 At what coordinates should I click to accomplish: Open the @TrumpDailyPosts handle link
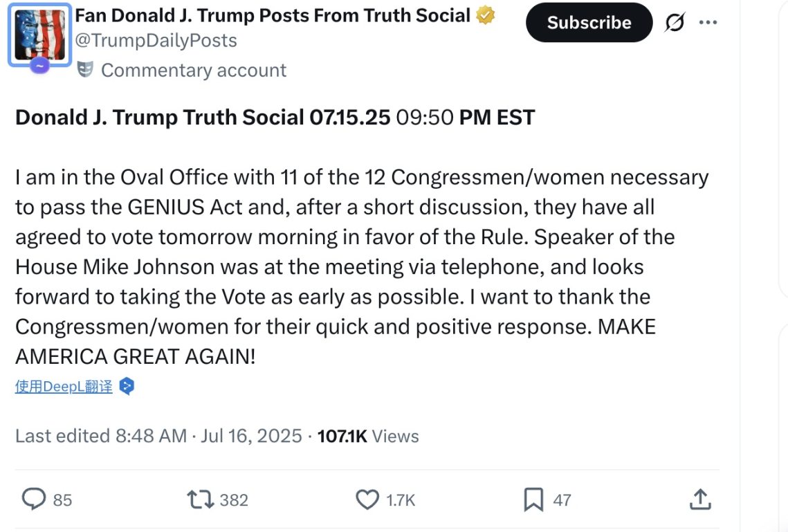click(x=156, y=40)
